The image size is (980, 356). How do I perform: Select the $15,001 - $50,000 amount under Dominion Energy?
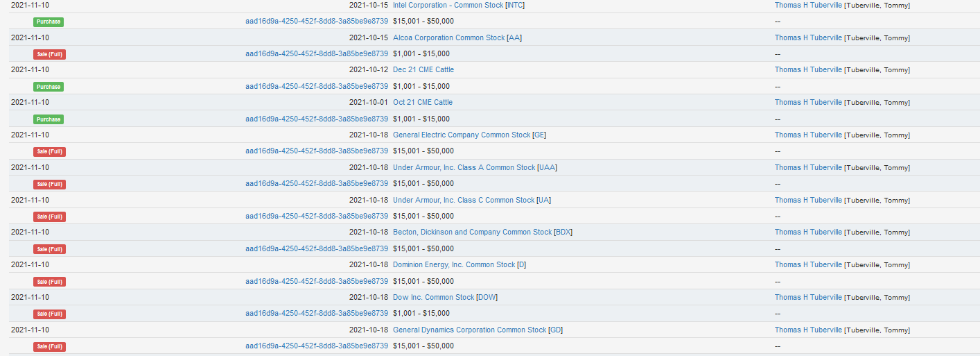(423, 281)
